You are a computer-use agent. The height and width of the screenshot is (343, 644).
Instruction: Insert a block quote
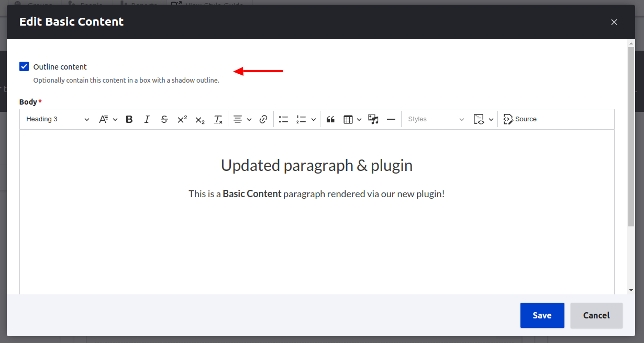coord(330,119)
